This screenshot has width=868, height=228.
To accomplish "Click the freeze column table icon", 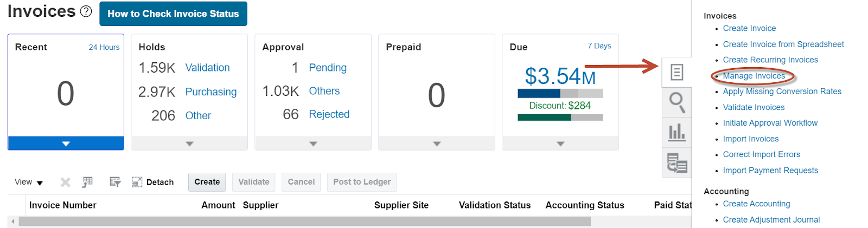I will pos(87,182).
